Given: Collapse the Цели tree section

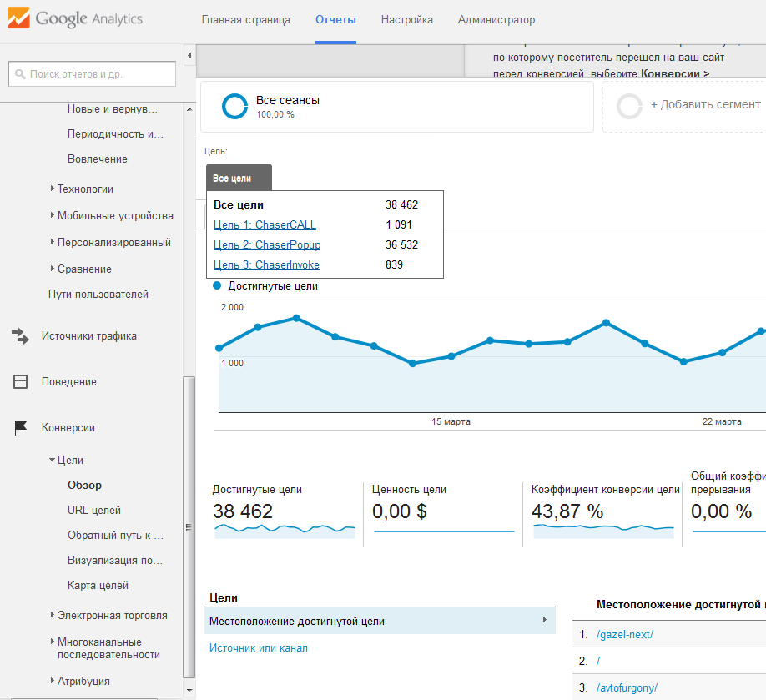Looking at the screenshot, I should coord(52,460).
